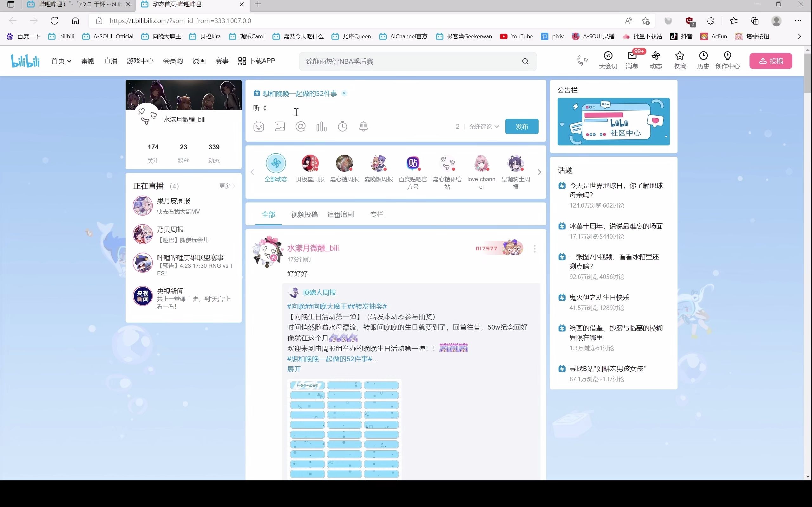Switch to 视频投稿 (video posts) tab
812x507 pixels.
[x=304, y=214]
